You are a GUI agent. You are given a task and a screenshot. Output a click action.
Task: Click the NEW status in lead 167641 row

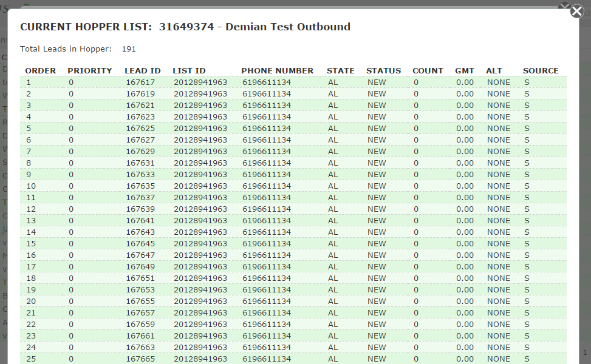tap(377, 221)
